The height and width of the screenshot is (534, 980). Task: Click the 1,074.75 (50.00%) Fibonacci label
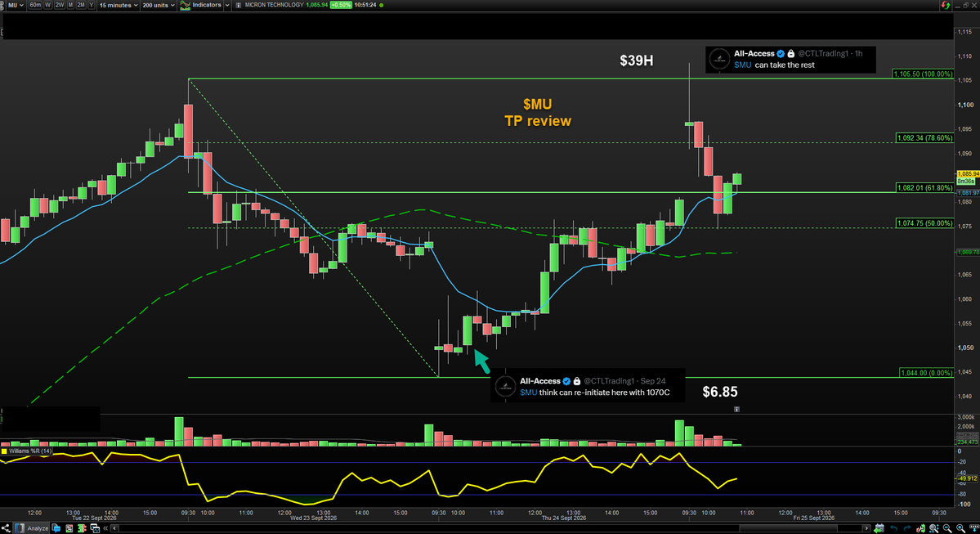(x=924, y=223)
